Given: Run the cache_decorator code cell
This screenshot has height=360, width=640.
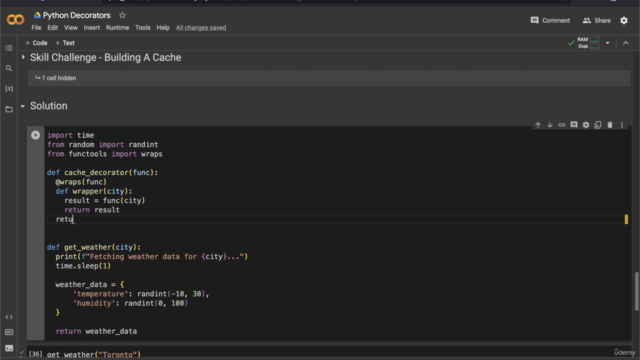Looking at the screenshot, I should coord(36,135).
